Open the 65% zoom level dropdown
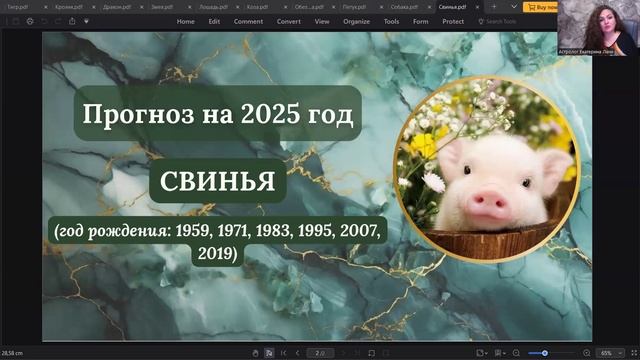This screenshot has height=360, width=640. click(x=610, y=353)
